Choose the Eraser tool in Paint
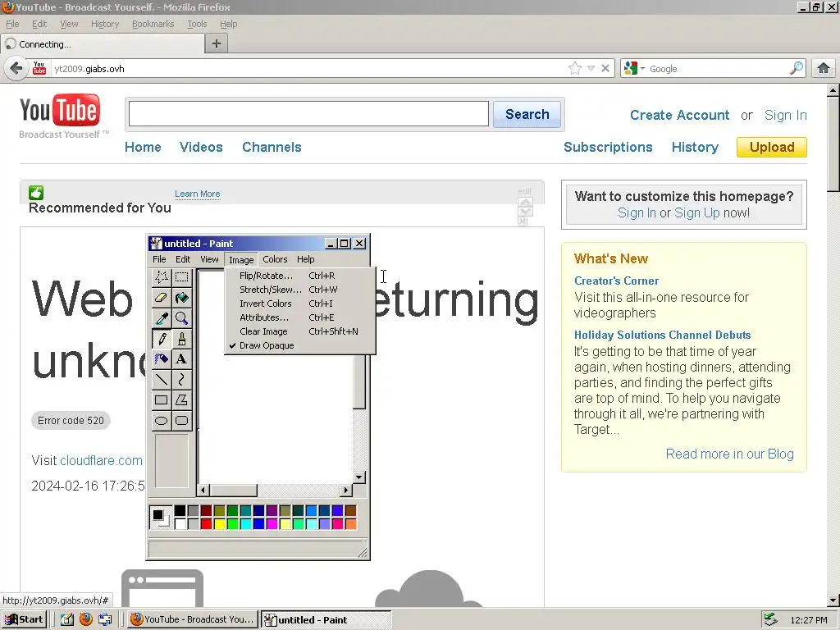The image size is (840, 630). [x=162, y=298]
